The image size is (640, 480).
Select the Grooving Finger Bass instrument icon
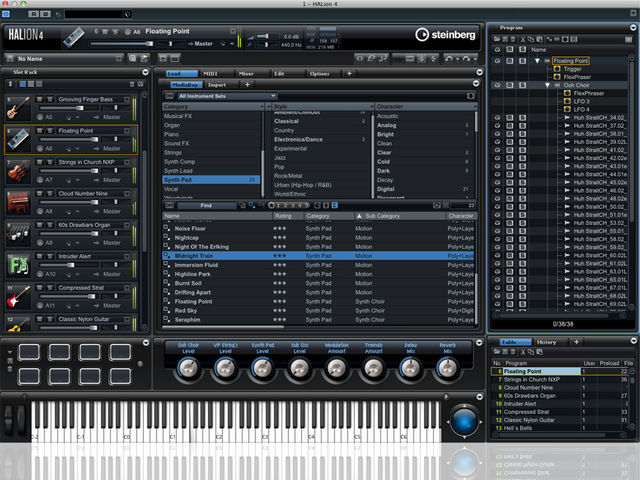pos(18,108)
